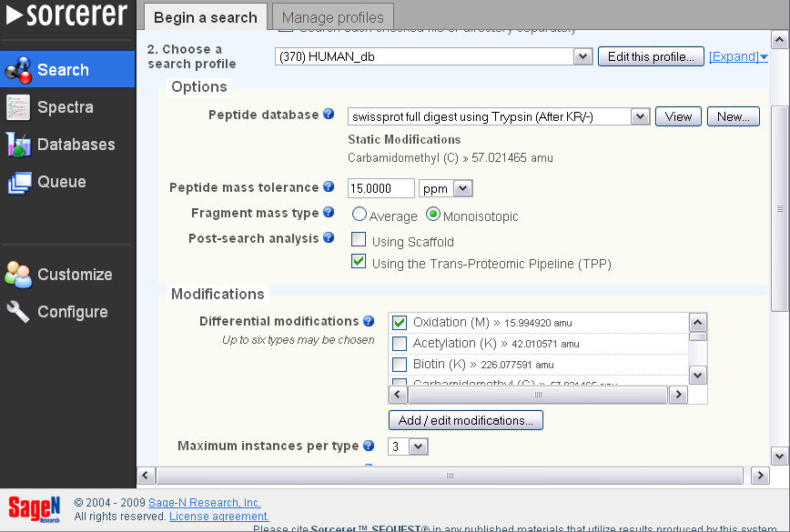
Task: Open Configure wrench icon
Action: point(18,312)
